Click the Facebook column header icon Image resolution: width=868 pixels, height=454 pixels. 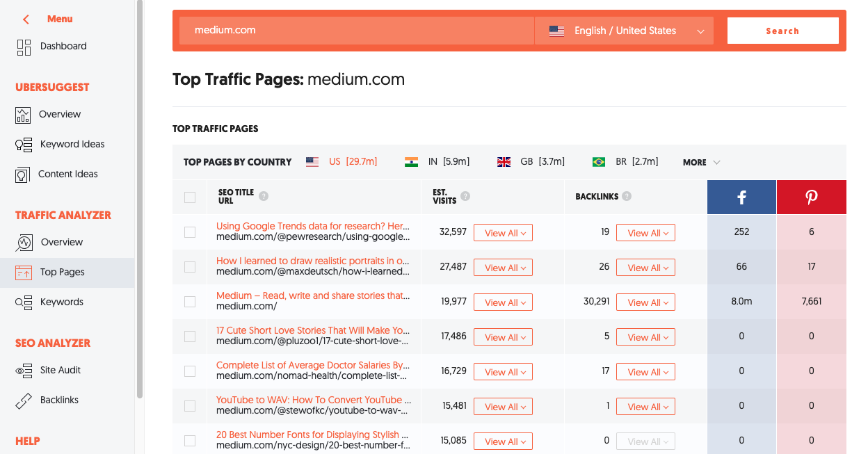point(741,197)
